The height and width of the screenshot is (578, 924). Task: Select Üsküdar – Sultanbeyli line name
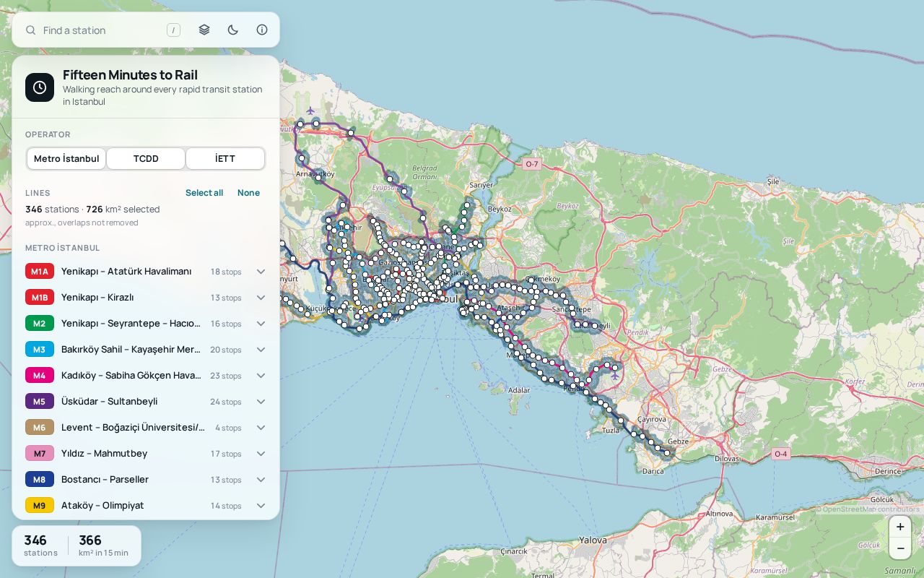click(110, 402)
